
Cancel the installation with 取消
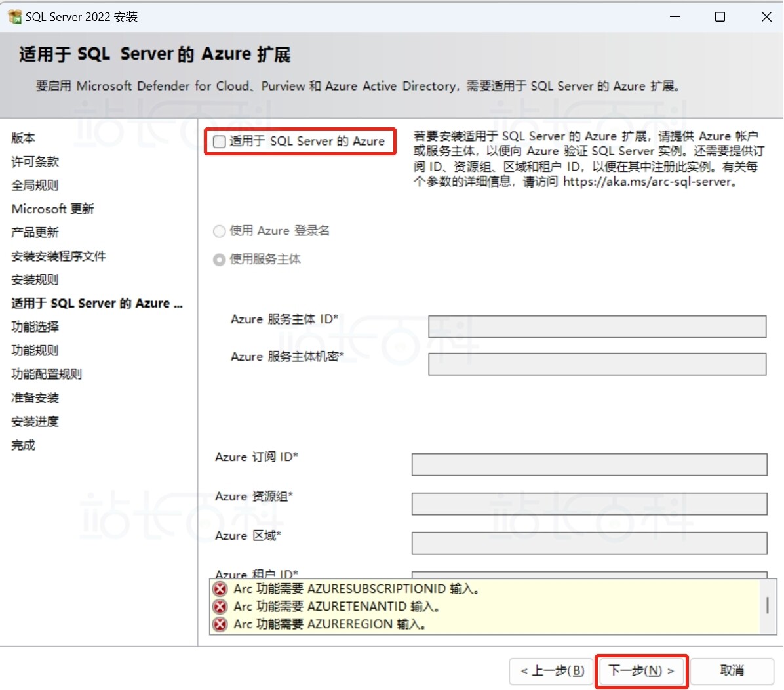732,670
